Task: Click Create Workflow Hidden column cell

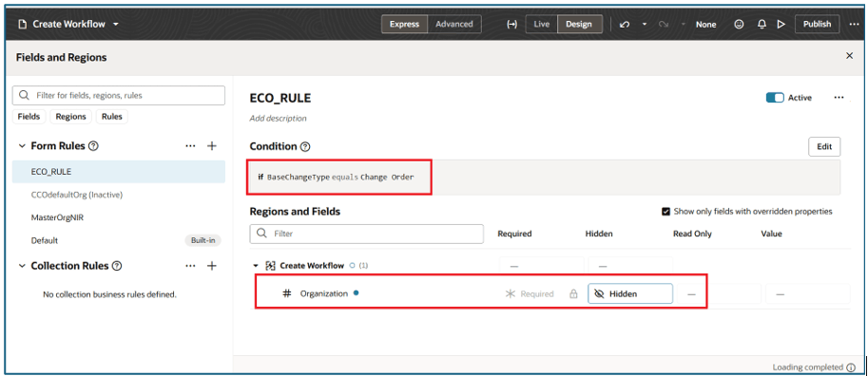Action: (630, 266)
